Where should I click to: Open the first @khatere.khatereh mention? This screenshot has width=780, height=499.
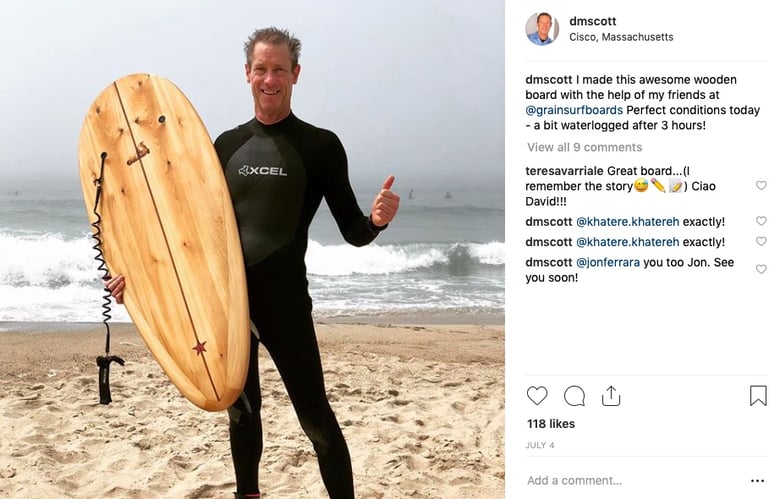[x=627, y=221]
